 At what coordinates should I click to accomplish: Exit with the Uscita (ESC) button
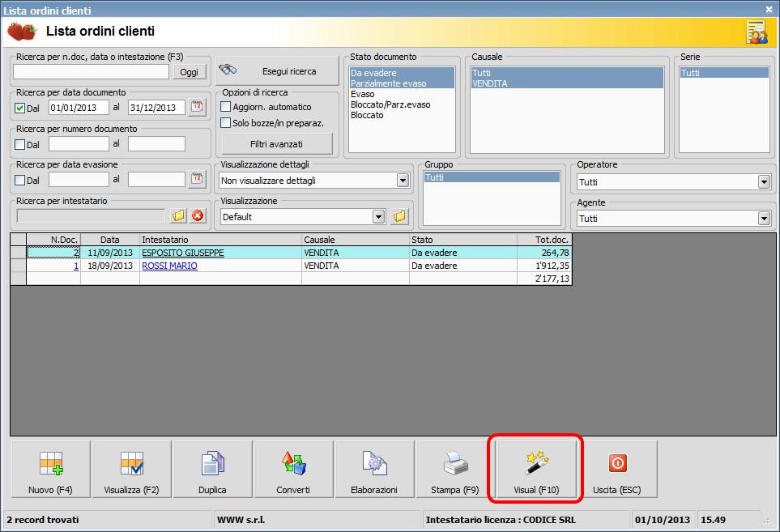coord(617,469)
